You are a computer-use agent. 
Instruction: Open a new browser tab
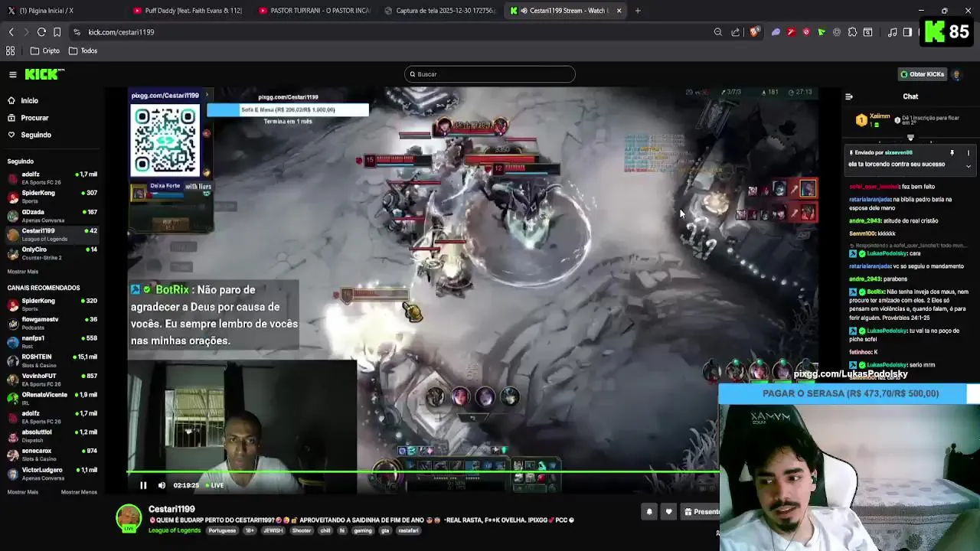(638, 11)
